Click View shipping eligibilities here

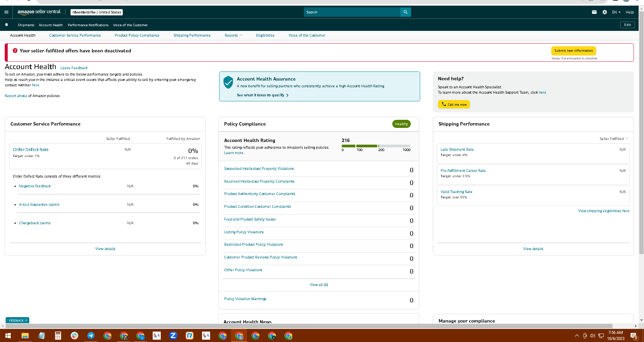point(604,211)
